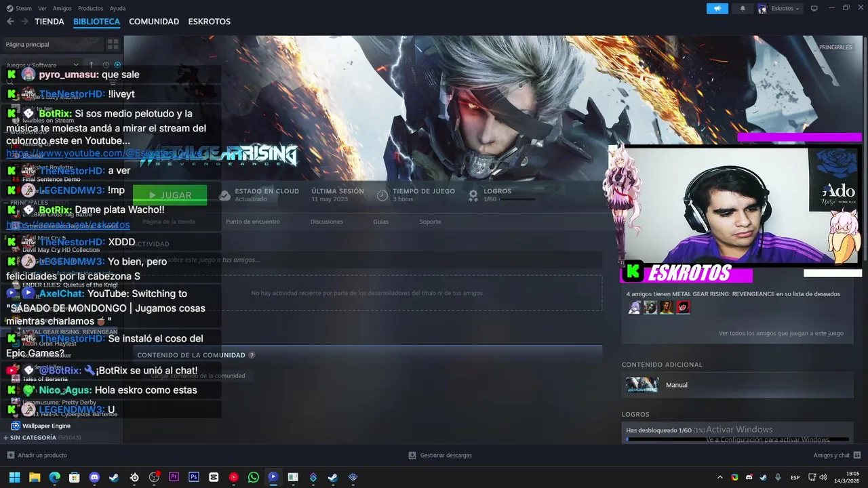
Task: Open the Productos menu
Action: 91,8
